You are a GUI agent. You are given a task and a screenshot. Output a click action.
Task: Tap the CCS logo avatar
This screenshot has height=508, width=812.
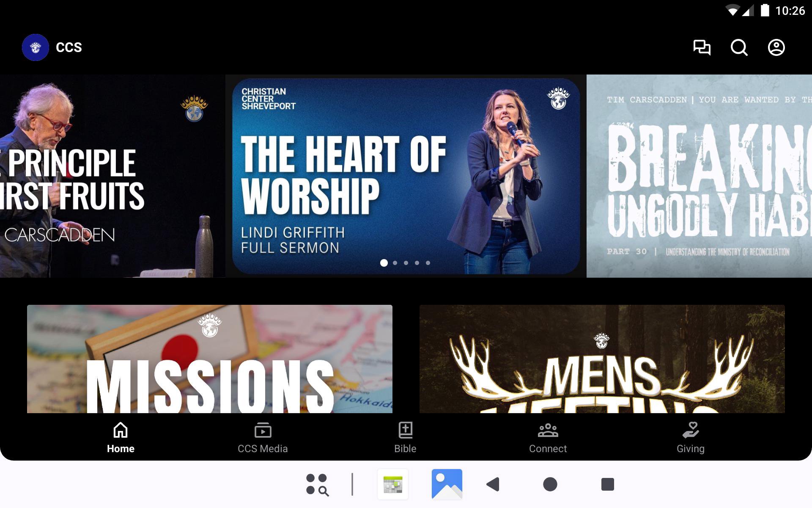tap(36, 47)
